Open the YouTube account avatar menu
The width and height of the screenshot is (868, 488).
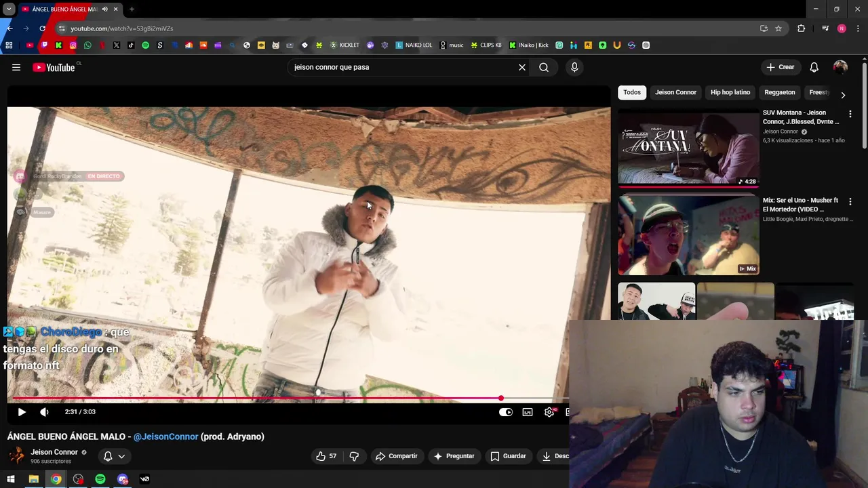click(x=840, y=67)
